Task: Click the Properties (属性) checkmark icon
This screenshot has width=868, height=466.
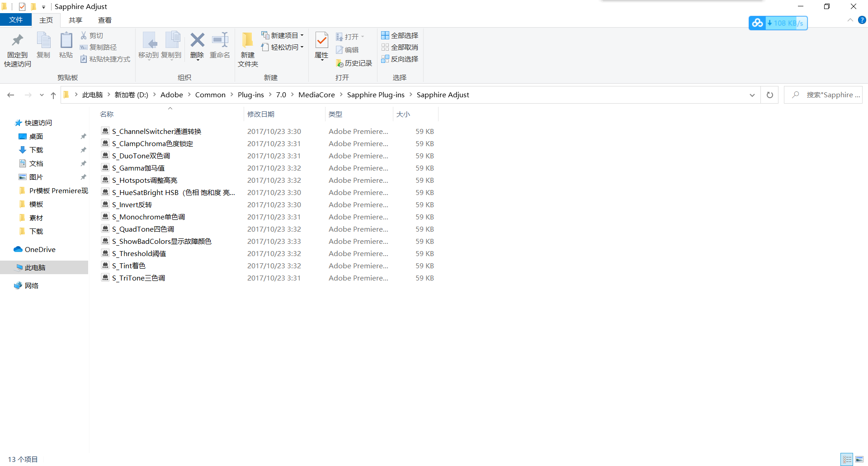Action: pos(321,41)
